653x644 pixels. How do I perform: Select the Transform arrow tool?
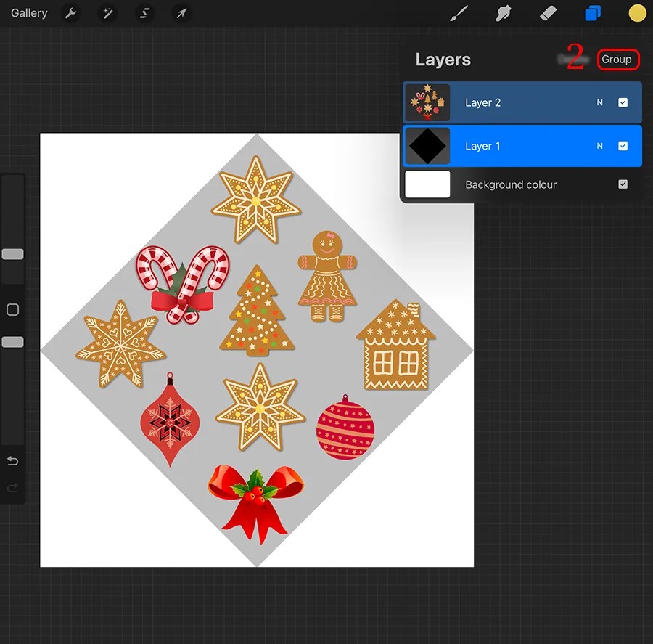point(181,13)
